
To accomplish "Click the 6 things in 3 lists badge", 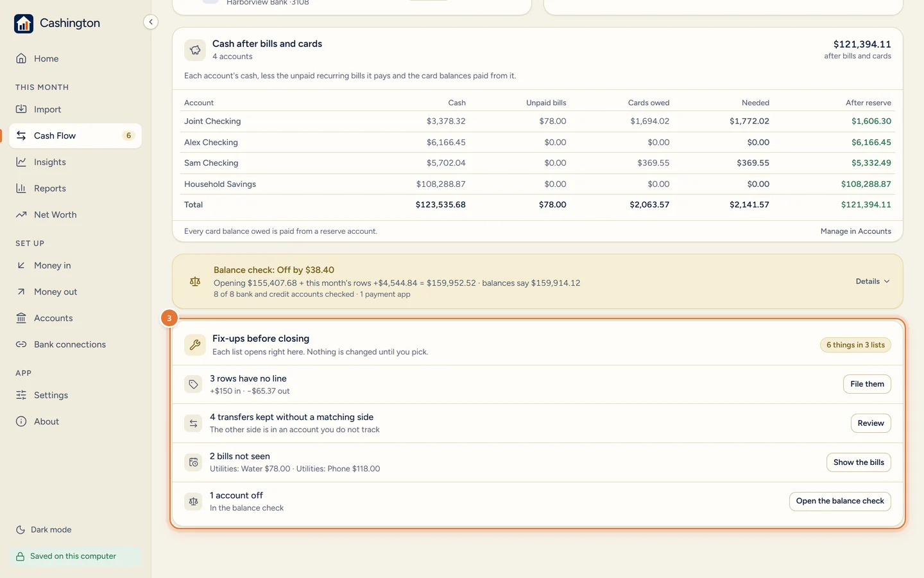I will 855,345.
